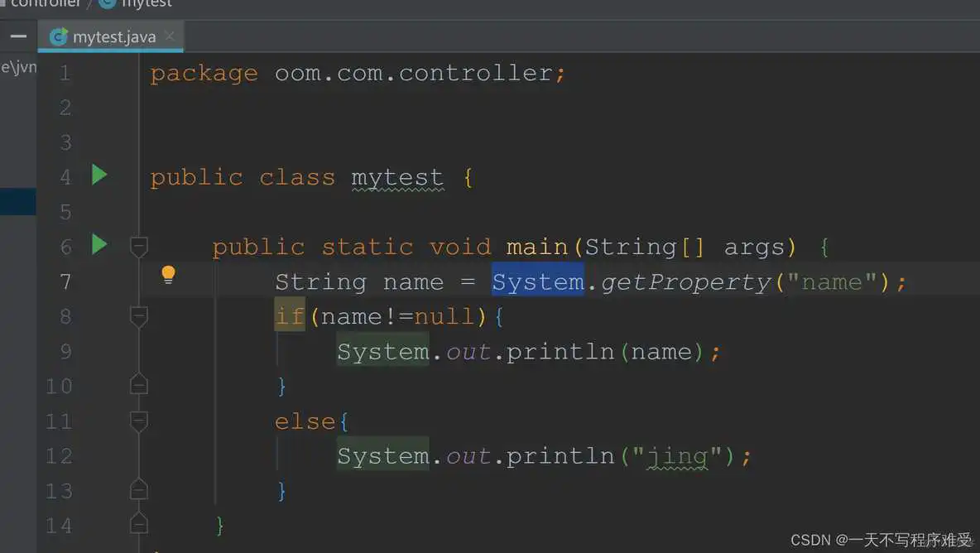Switch to the mytest.java editor tab

pos(112,36)
